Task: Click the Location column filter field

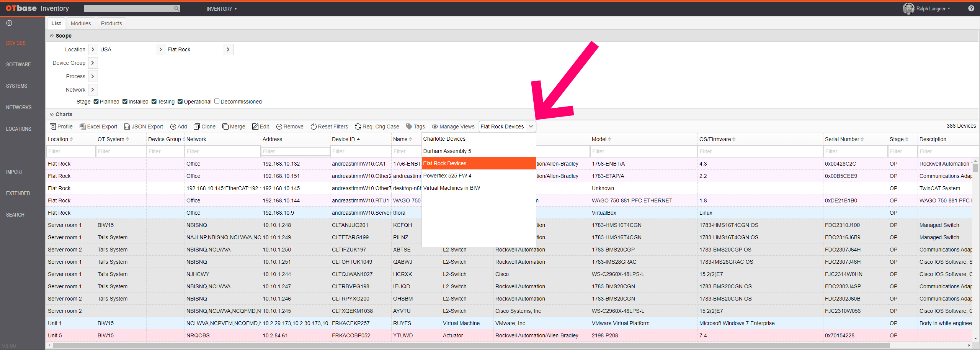Action: pyautogui.click(x=71, y=151)
